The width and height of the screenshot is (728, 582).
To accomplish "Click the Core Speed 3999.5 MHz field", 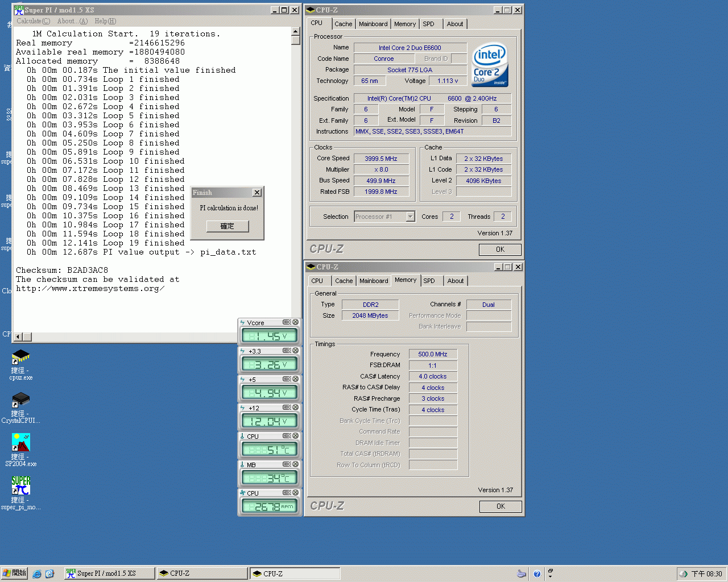I will coord(381,159).
